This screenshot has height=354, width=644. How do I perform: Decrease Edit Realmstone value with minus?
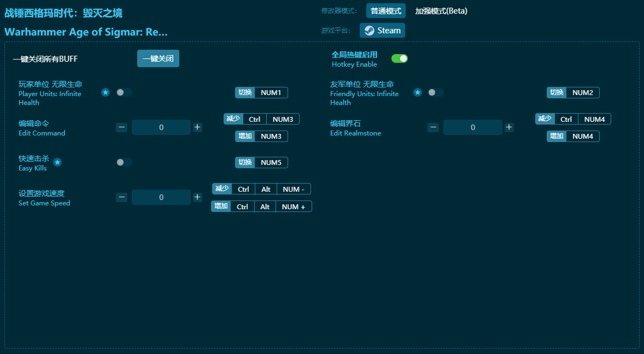pyautogui.click(x=433, y=127)
